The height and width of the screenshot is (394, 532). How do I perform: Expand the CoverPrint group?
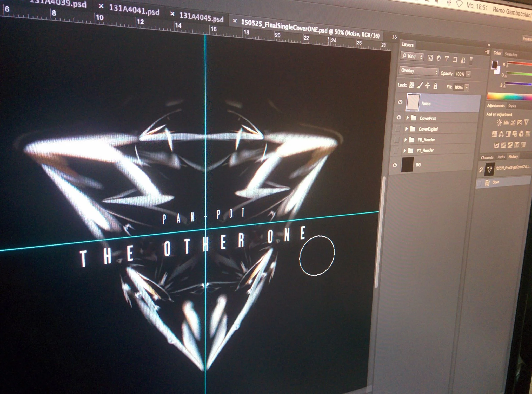pos(407,118)
